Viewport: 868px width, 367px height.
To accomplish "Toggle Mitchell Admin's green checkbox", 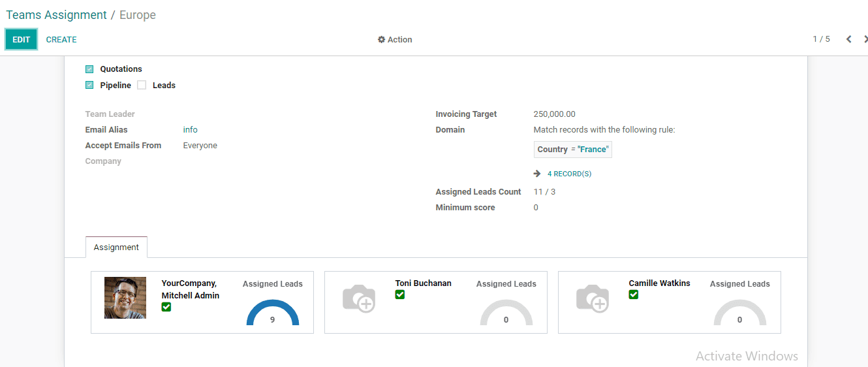I will pyautogui.click(x=166, y=307).
